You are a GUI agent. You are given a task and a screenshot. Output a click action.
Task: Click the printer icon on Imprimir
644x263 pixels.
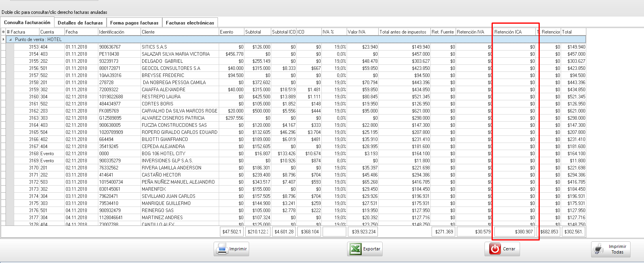222,249
